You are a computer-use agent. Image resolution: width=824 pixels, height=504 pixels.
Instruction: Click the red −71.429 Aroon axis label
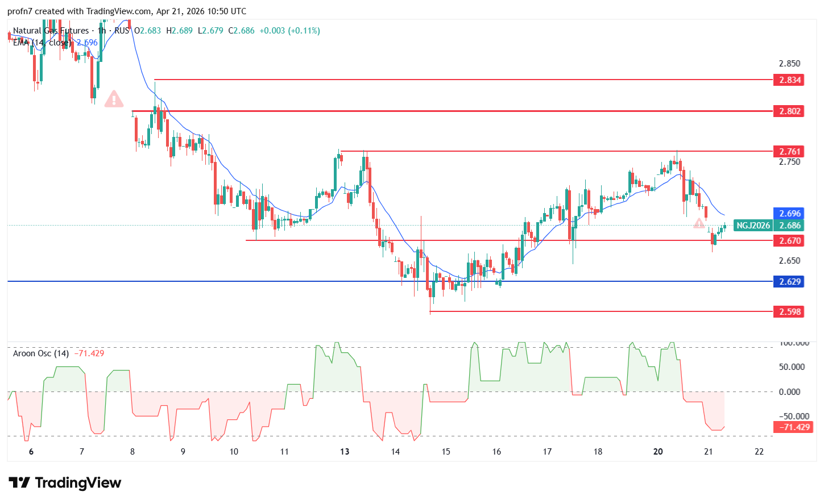tap(793, 427)
